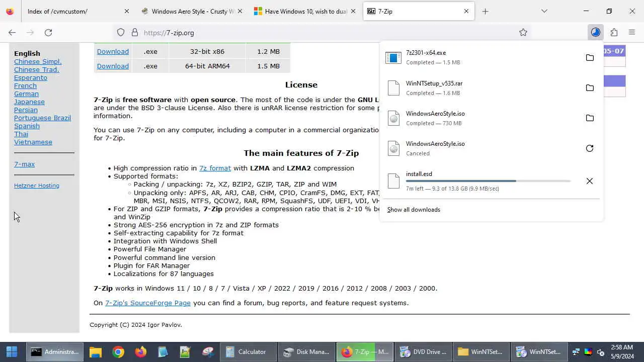Bookmark this page with the star icon
This screenshot has height=362, width=644.
click(523, 32)
